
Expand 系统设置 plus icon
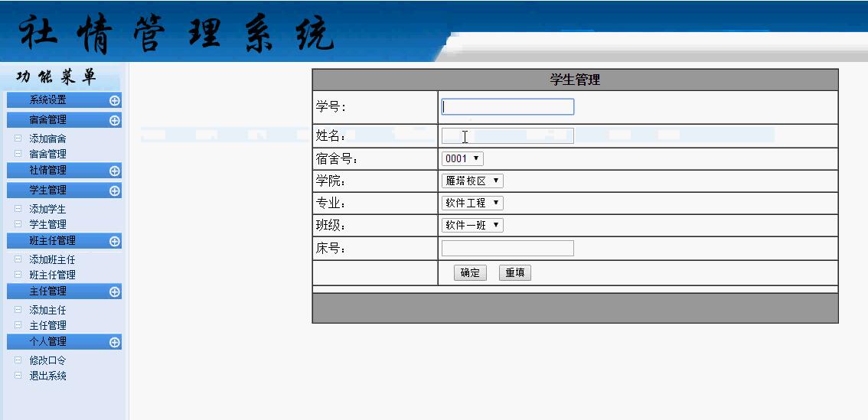[115, 101]
